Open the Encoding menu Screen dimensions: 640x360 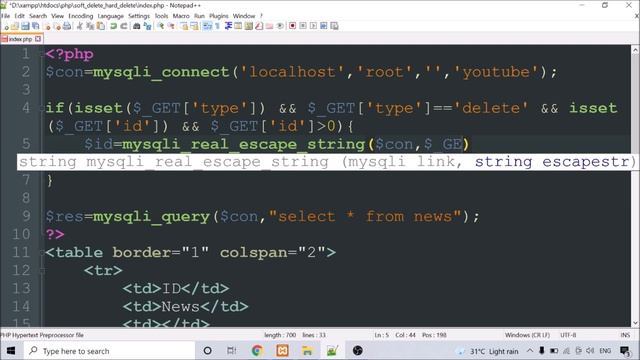click(x=80, y=16)
